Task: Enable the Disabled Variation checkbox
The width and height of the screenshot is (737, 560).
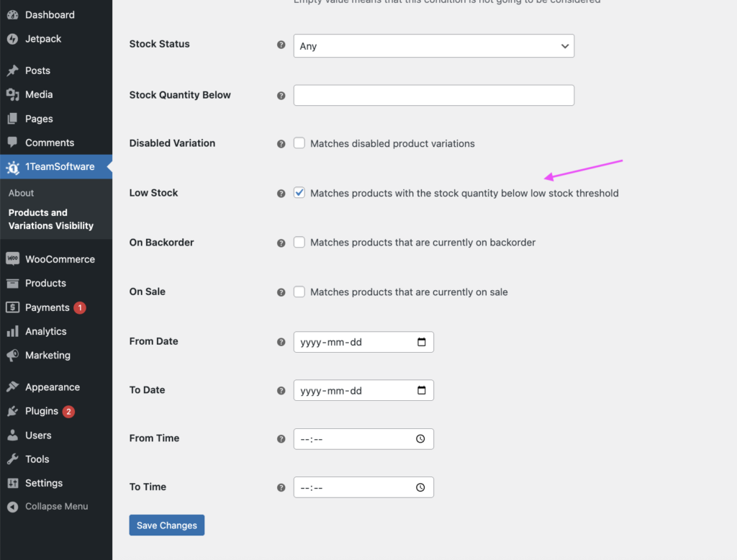Action: tap(299, 143)
